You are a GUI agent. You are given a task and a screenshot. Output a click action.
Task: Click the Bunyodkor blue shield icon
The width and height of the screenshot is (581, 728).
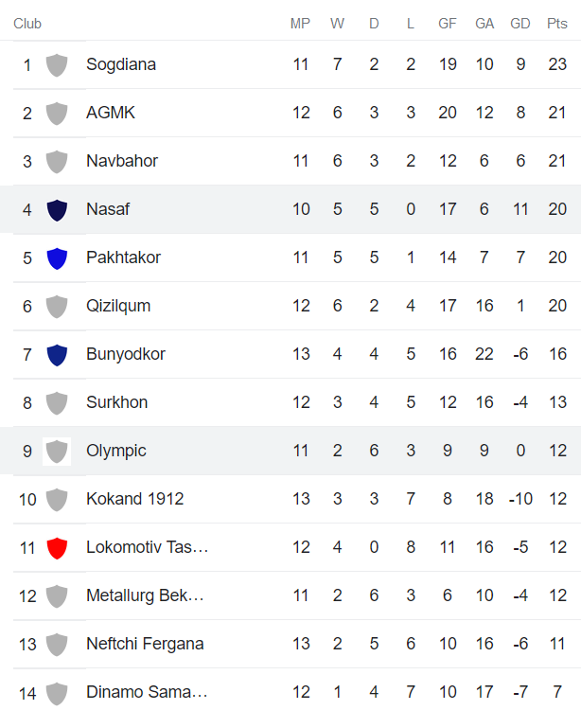(57, 355)
